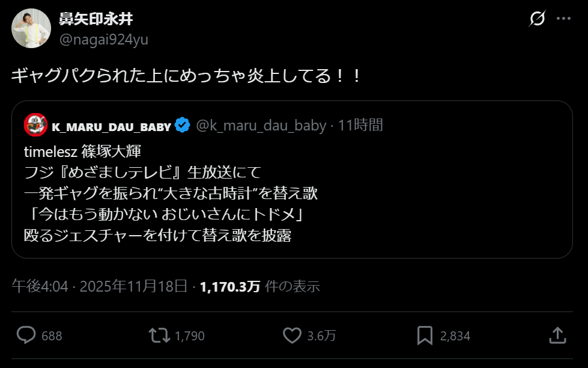Click the 688 reply count
The image size is (588, 368).
pyautogui.click(x=52, y=336)
